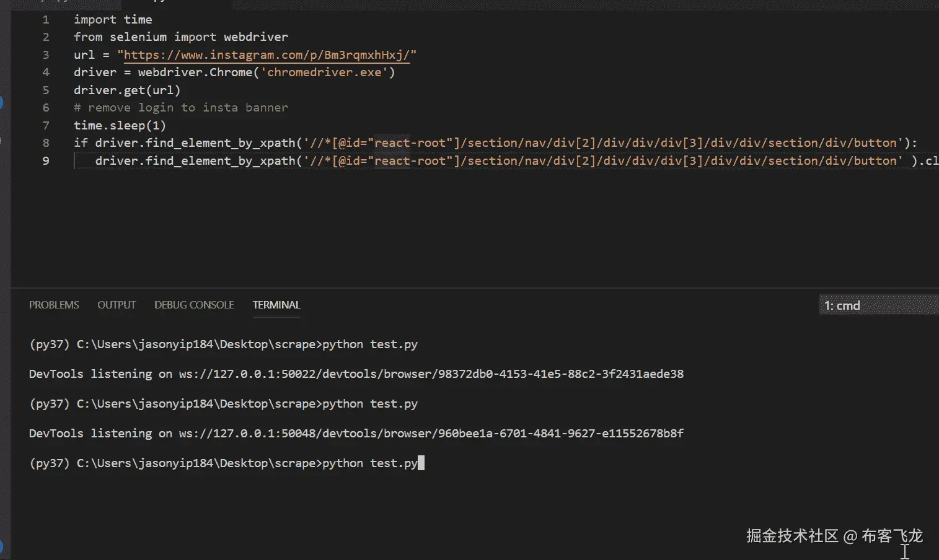Viewport: 939px width, 560px height.
Task: Place cursor on the 'chromedriver.exe' string
Action: (324, 72)
